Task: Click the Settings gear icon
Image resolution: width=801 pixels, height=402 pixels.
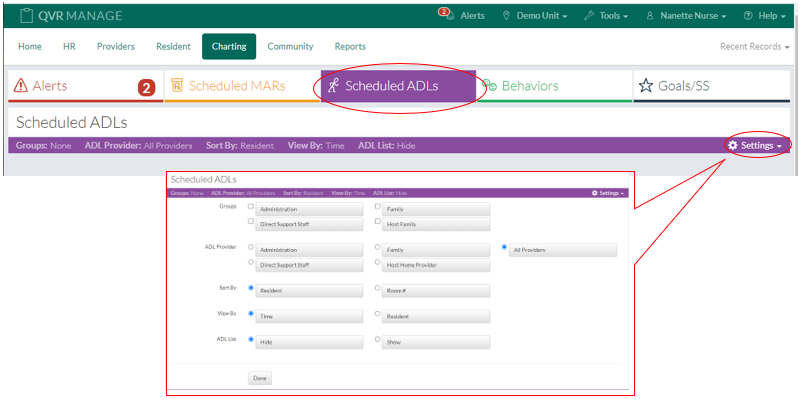Action: pyautogui.click(x=733, y=146)
